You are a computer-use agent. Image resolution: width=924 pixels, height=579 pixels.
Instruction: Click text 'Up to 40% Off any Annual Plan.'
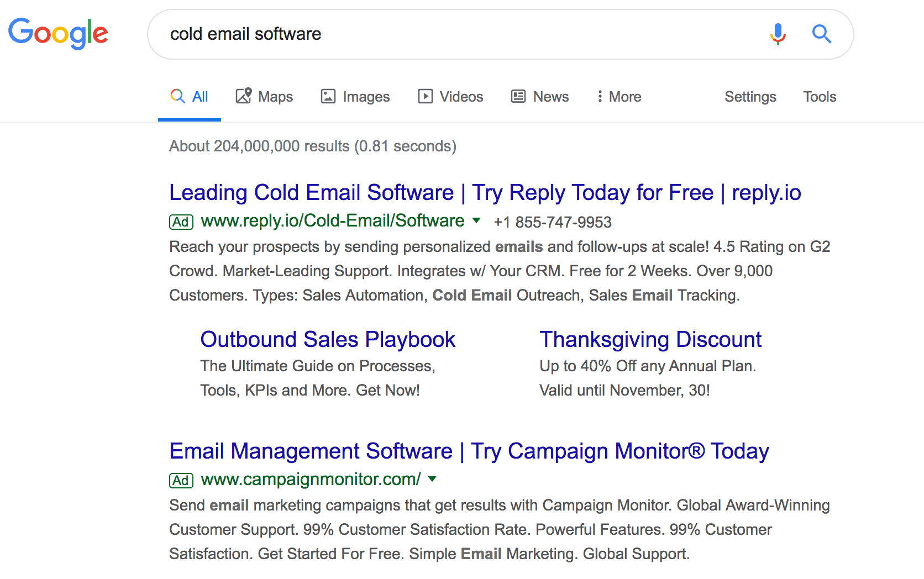[x=648, y=366]
